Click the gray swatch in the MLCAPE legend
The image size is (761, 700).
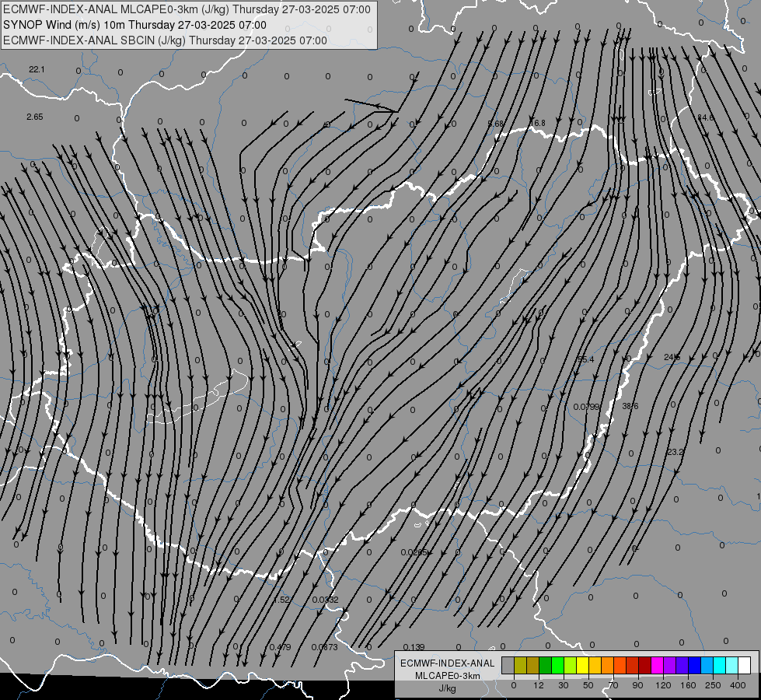tap(508, 665)
